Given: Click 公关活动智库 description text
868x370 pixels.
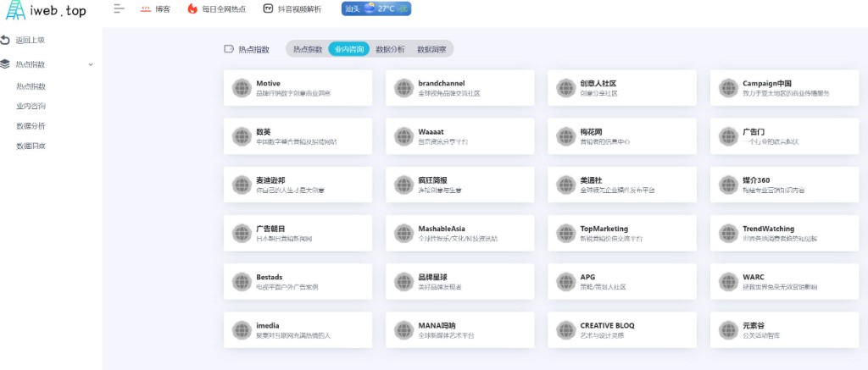Looking at the screenshot, I should [x=762, y=336].
